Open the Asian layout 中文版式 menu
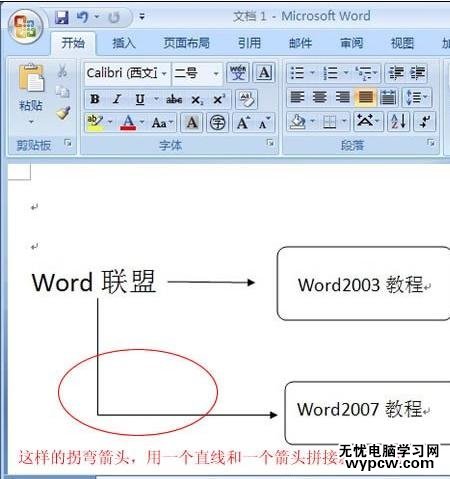 click(x=368, y=122)
